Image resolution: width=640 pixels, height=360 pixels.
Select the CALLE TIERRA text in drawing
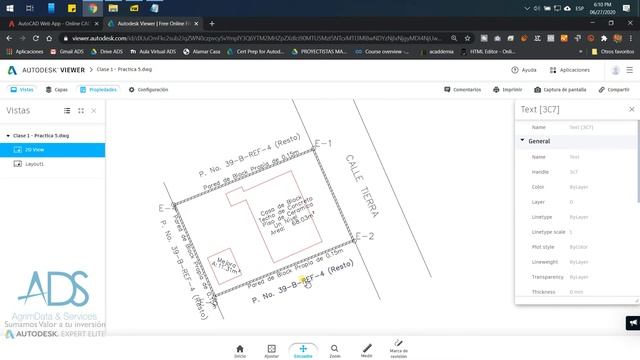[362, 186]
